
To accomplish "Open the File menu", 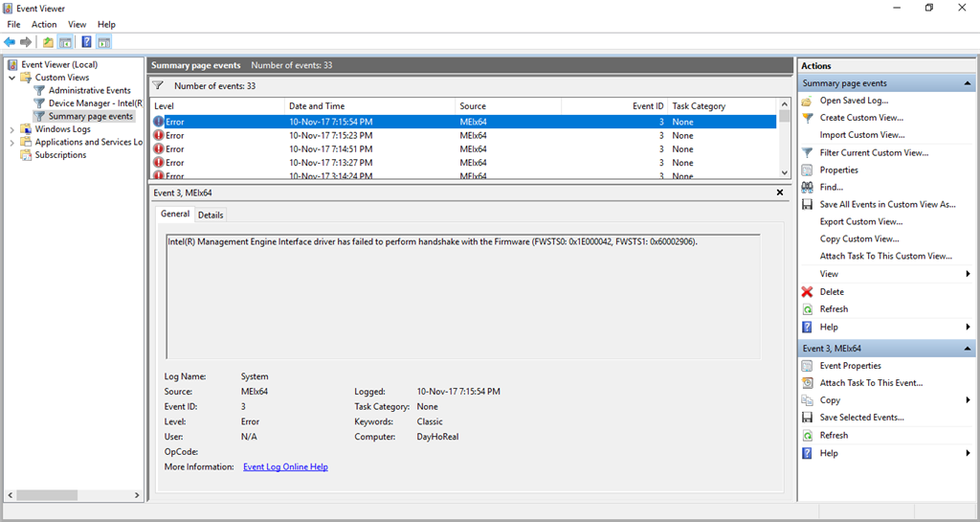I will pyautogui.click(x=13, y=24).
